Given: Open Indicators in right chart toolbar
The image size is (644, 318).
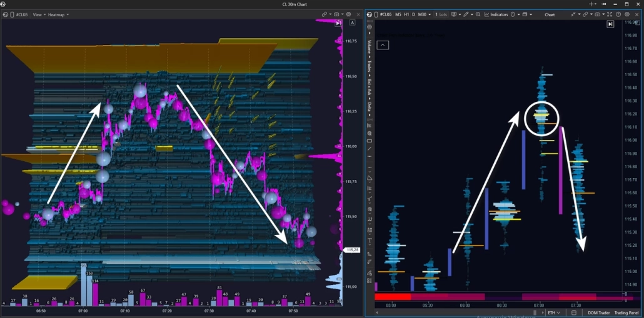Looking at the screenshot, I should pyautogui.click(x=496, y=14).
